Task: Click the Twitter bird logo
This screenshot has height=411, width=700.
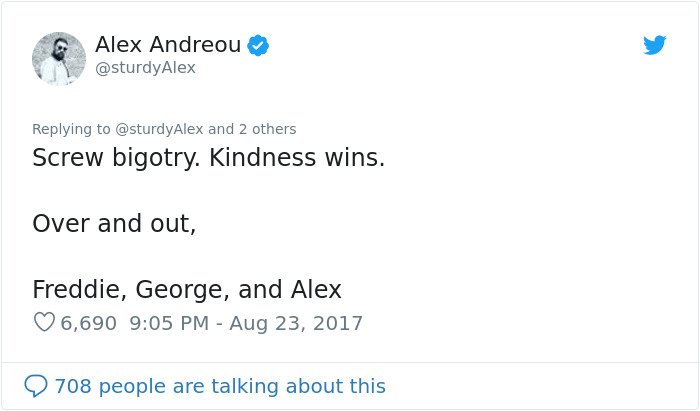Action: [654, 45]
